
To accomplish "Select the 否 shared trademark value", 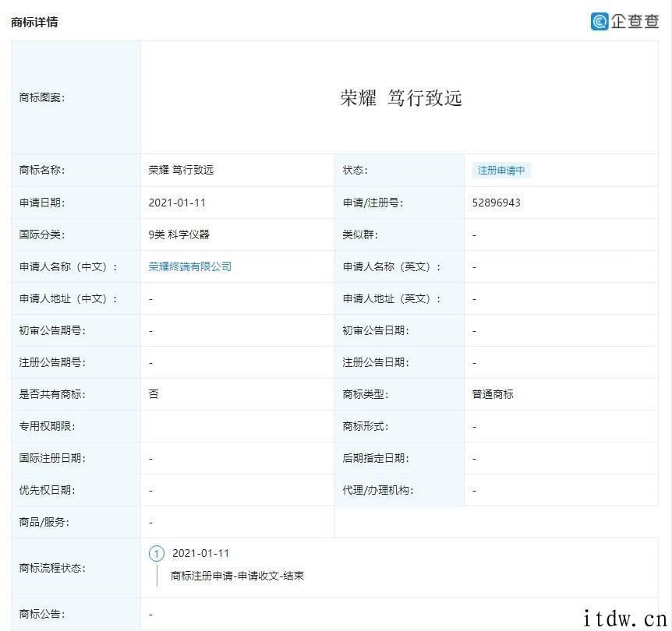I will point(154,394).
